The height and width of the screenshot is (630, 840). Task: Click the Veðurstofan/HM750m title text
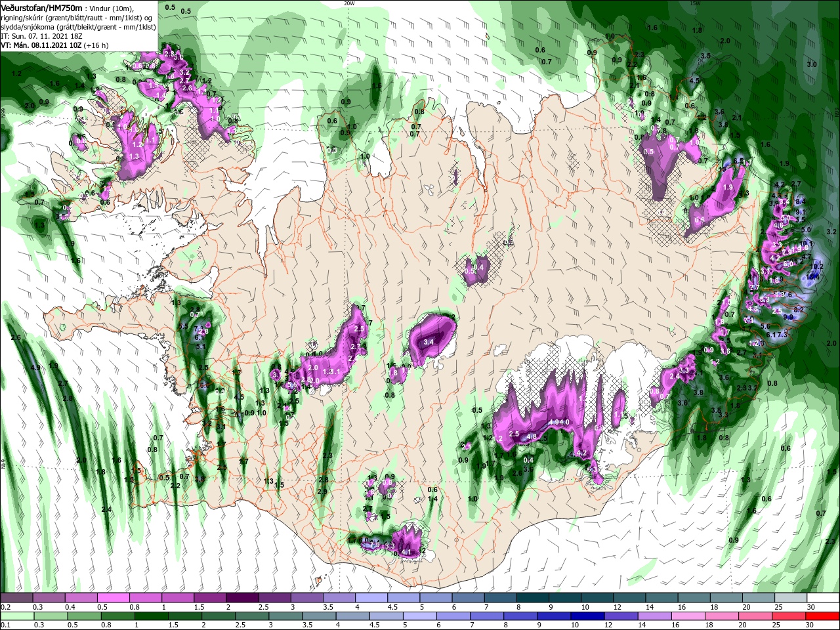pos(41,8)
